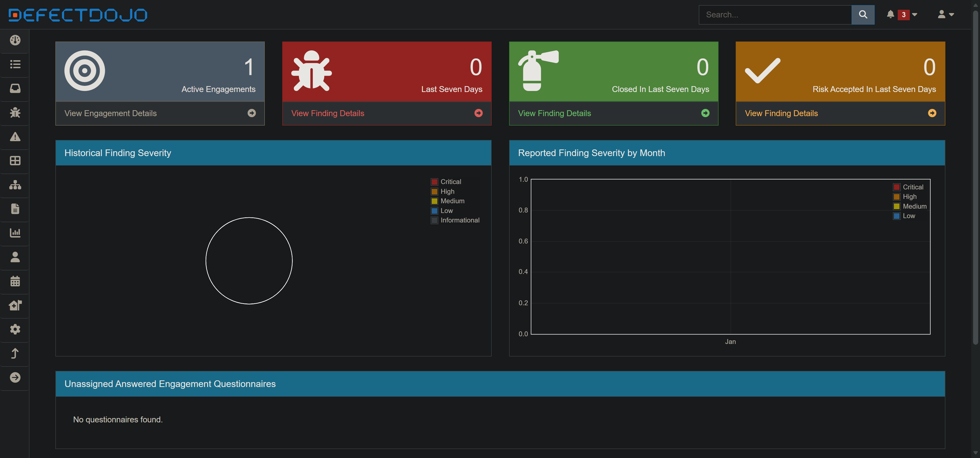Expand sidebar using bottom arrow circle icon
The width and height of the screenshot is (980, 458).
point(15,377)
